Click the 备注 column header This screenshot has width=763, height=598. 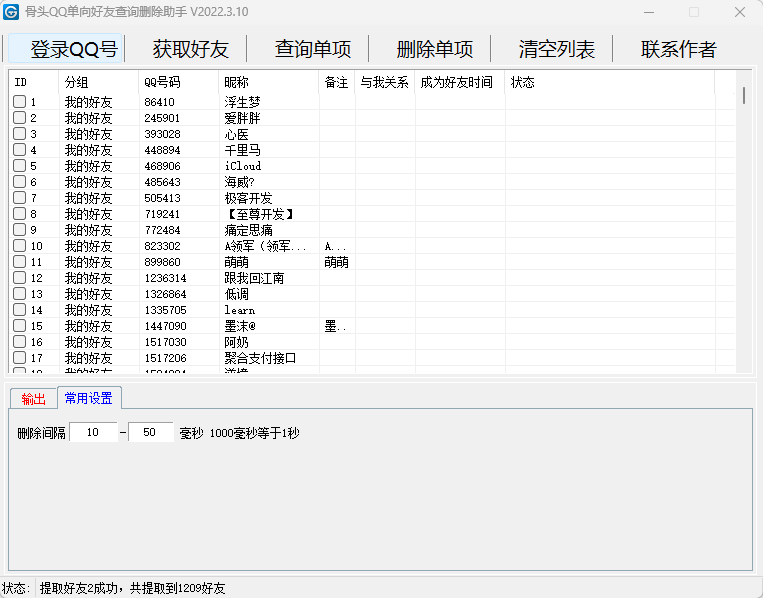coord(337,82)
